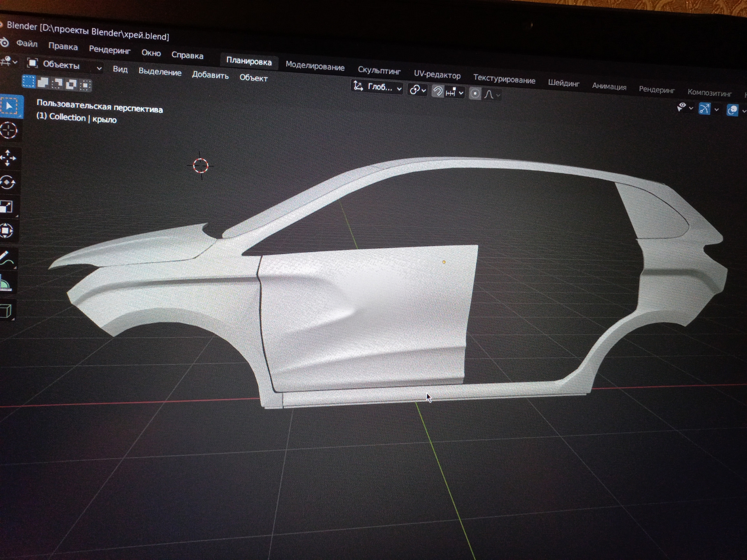
Task: Expand the pivot point dropdown arrow
Action: pyautogui.click(x=424, y=91)
